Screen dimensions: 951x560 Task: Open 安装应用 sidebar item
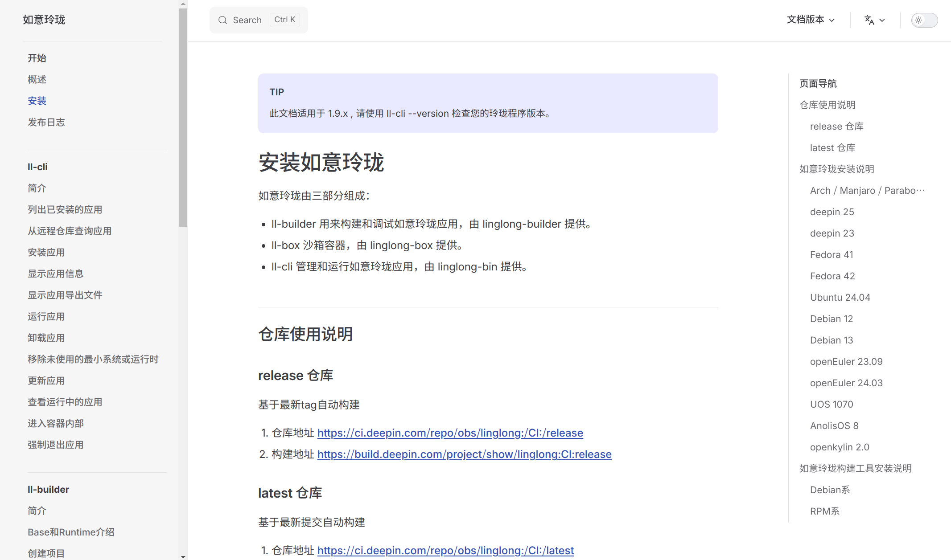[46, 252]
